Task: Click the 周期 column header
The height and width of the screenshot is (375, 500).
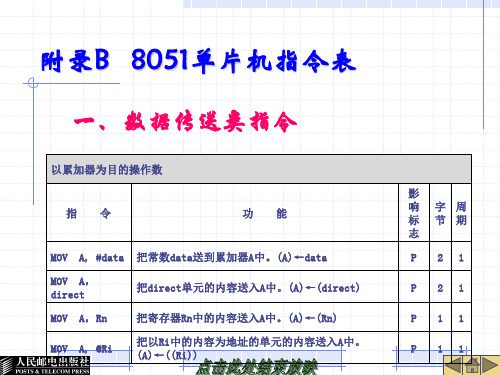Action: click(461, 213)
